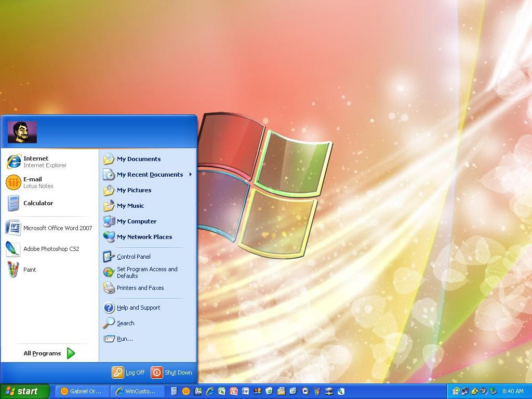Open Help and Support

148,308
